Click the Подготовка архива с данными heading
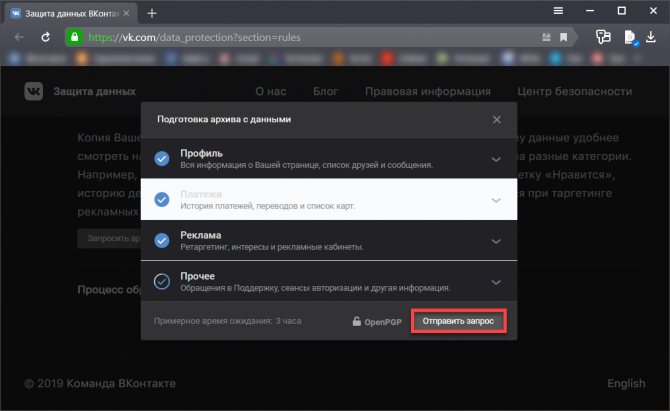The height and width of the screenshot is (411, 670). point(224,120)
